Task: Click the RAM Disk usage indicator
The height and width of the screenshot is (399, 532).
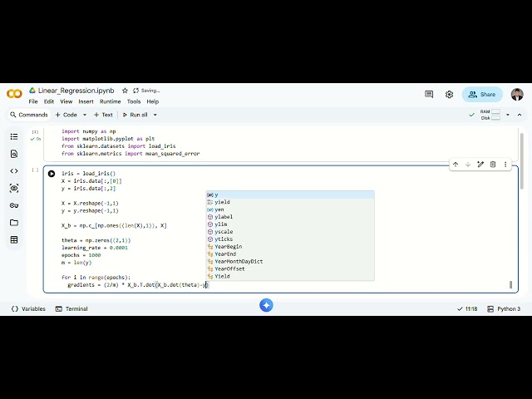Action: [x=490, y=115]
